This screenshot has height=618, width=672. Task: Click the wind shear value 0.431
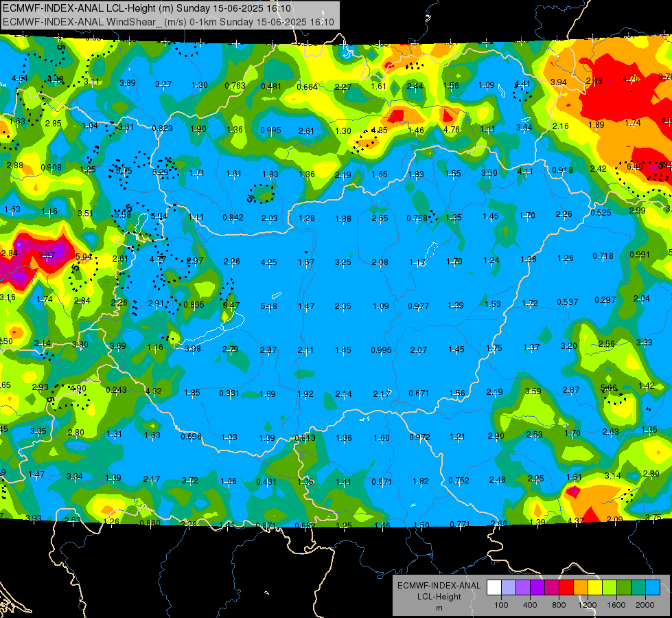pyautogui.click(x=266, y=481)
